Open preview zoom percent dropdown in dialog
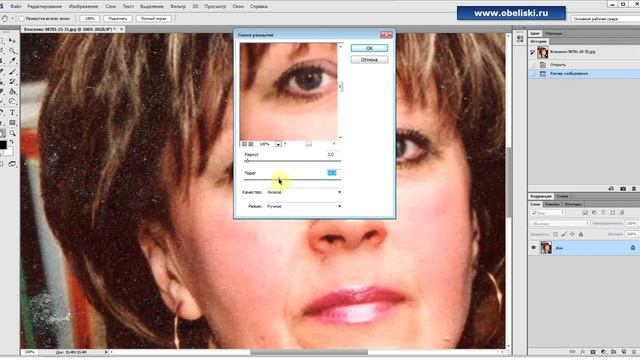The width and height of the screenshot is (640, 360). (x=278, y=144)
